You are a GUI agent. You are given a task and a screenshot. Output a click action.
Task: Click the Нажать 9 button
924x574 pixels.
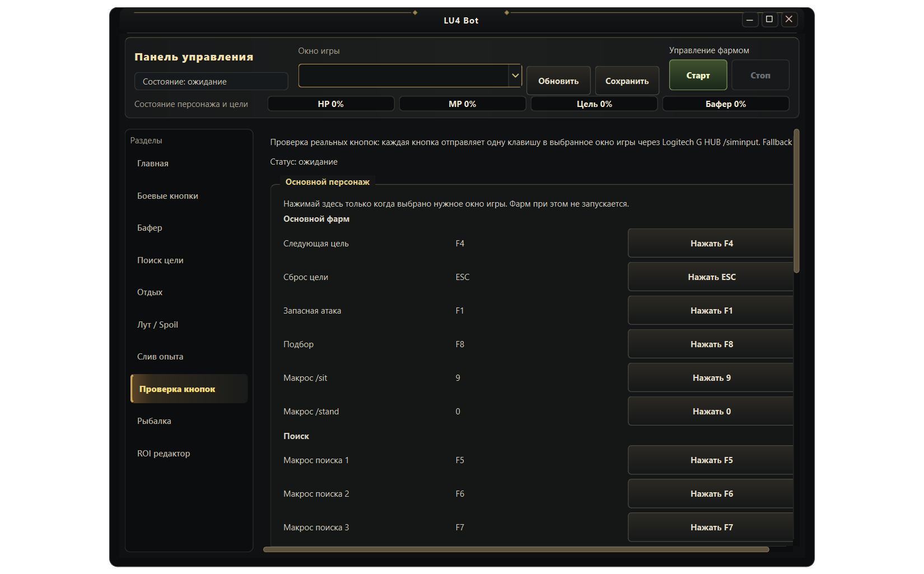click(711, 377)
